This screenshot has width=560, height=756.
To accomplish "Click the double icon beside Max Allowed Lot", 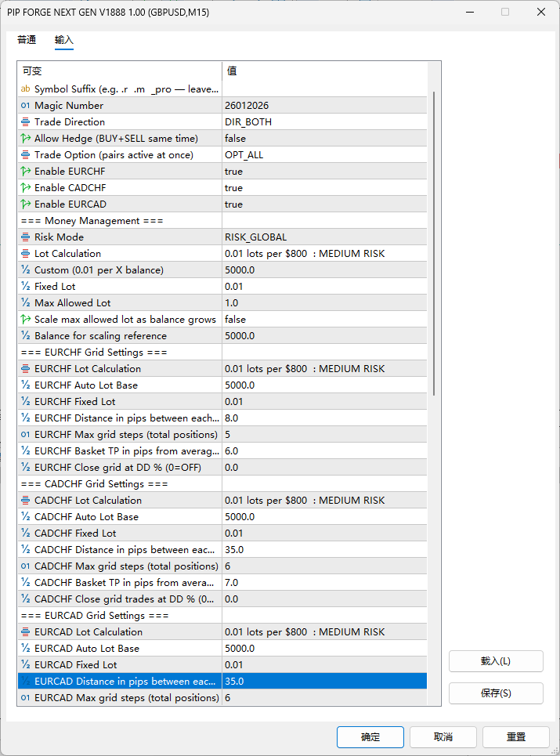I will click(x=26, y=302).
